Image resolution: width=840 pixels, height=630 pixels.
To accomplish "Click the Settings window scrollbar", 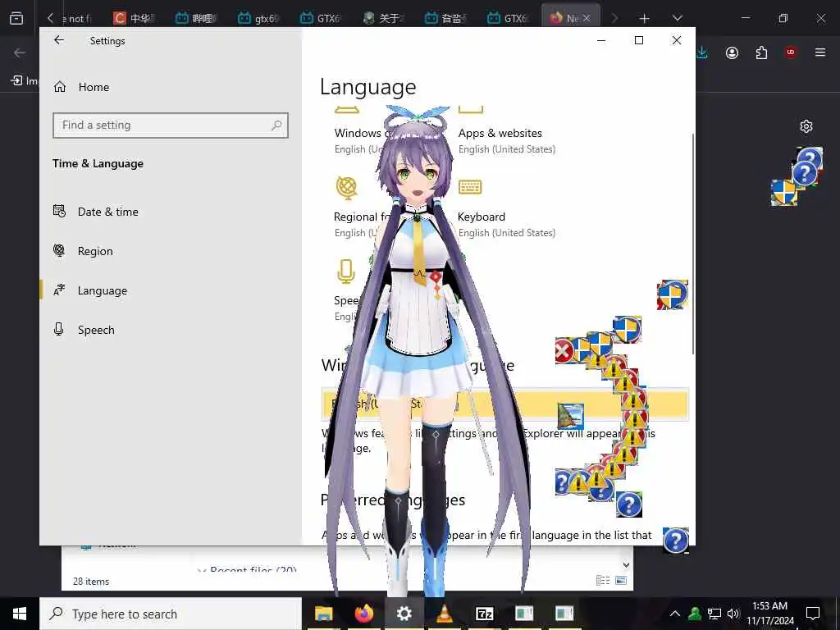I will click(x=693, y=244).
